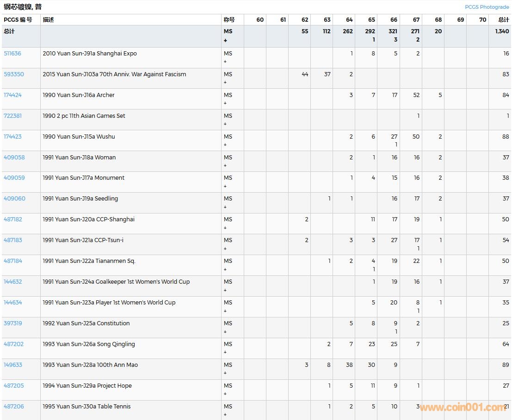The image size is (512, 420).
Task: Open PCGS number 174423 Wushu link
Action: click(x=13, y=137)
